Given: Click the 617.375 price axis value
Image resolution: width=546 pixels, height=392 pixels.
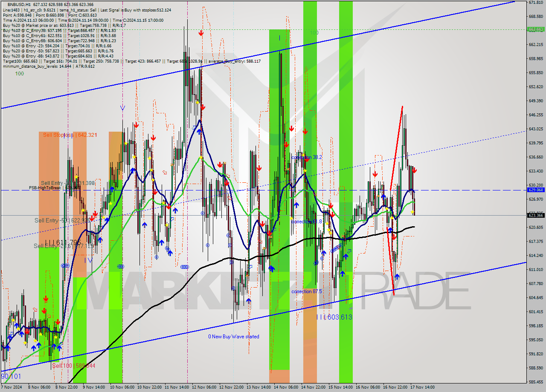Looking at the screenshot, I should [x=536, y=242].
